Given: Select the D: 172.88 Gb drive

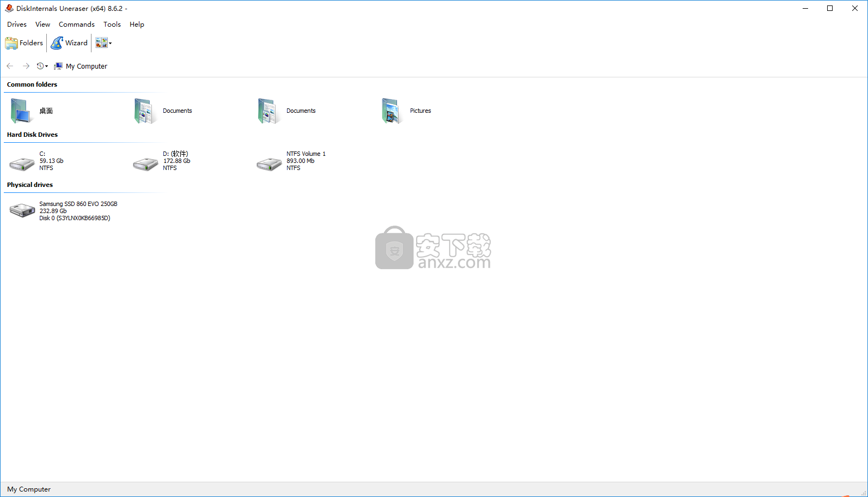Looking at the screenshot, I should tap(146, 162).
